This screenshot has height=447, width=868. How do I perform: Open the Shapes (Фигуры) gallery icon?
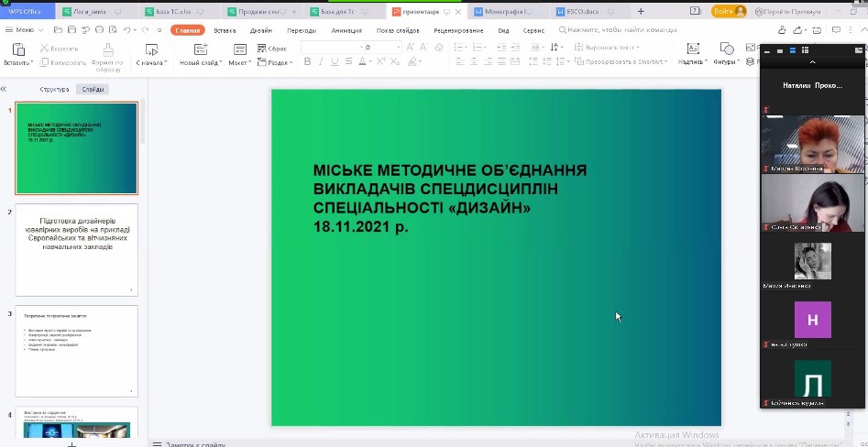point(724,49)
